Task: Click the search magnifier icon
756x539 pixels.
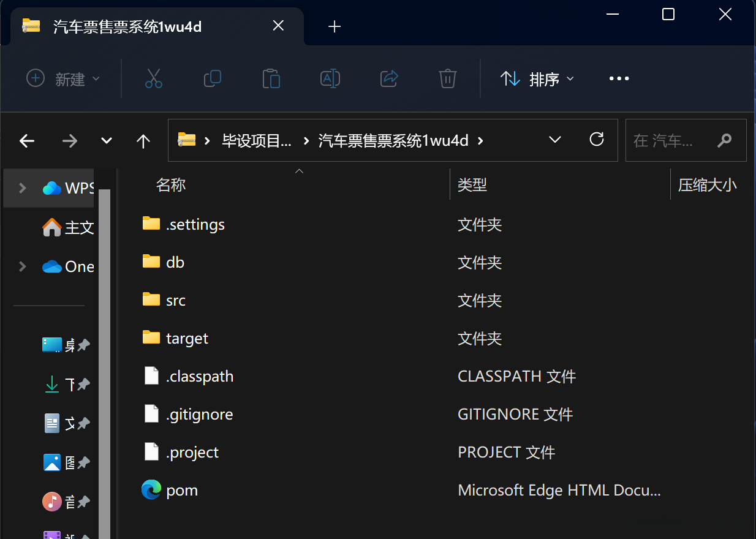Action: click(x=724, y=140)
